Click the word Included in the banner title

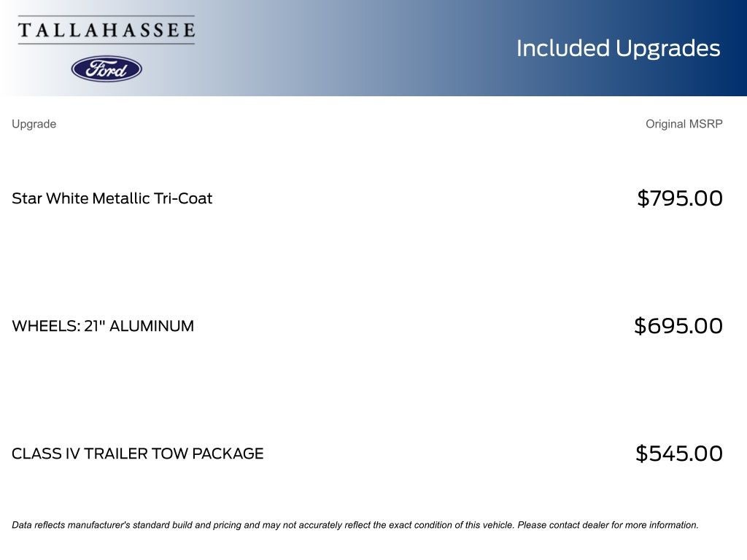pyautogui.click(x=562, y=48)
